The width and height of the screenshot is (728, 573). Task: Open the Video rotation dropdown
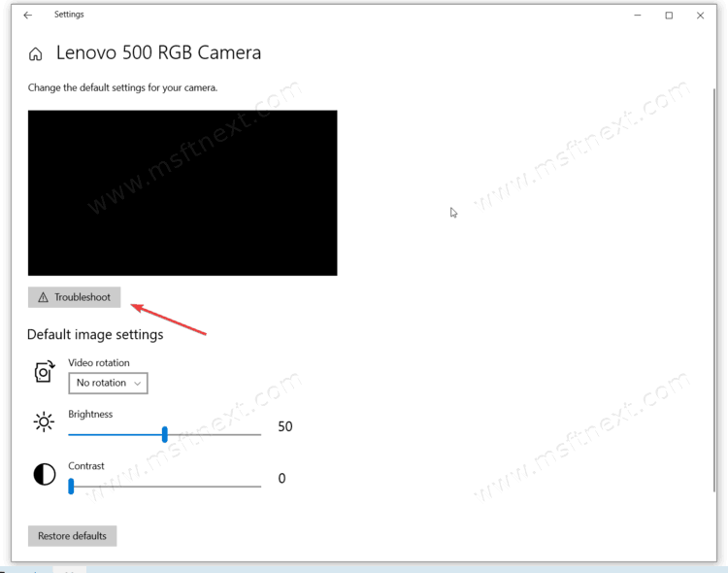pyautogui.click(x=108, y=383)
